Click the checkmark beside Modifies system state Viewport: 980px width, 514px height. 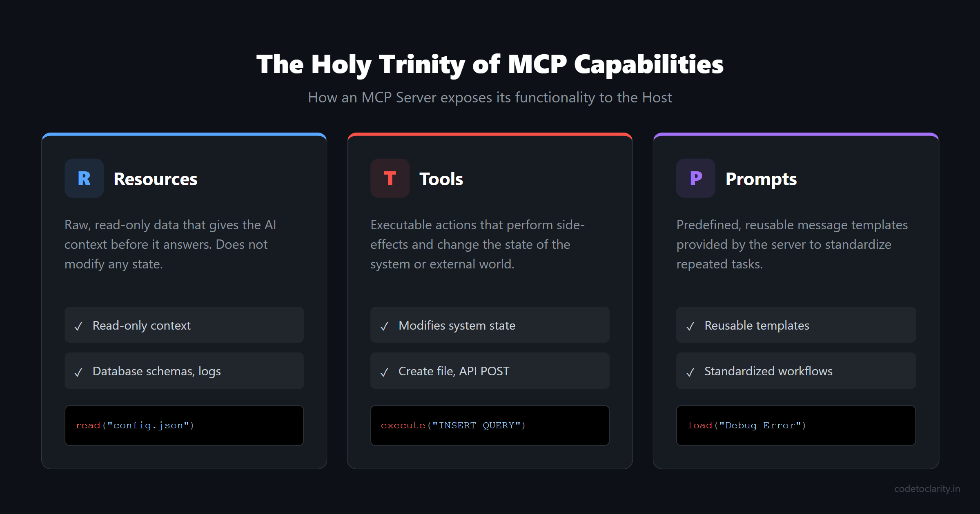pyautogui.click(x=384, y=326)
